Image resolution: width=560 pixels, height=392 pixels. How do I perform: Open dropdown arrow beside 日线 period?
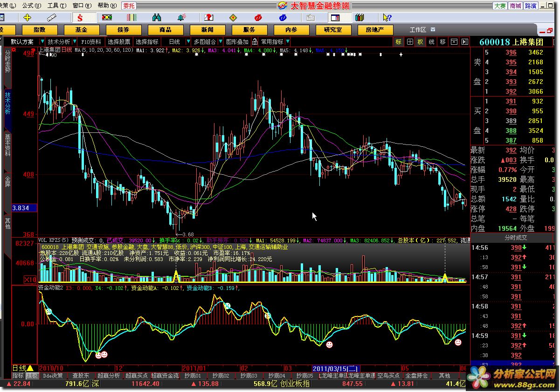[188, 41]
